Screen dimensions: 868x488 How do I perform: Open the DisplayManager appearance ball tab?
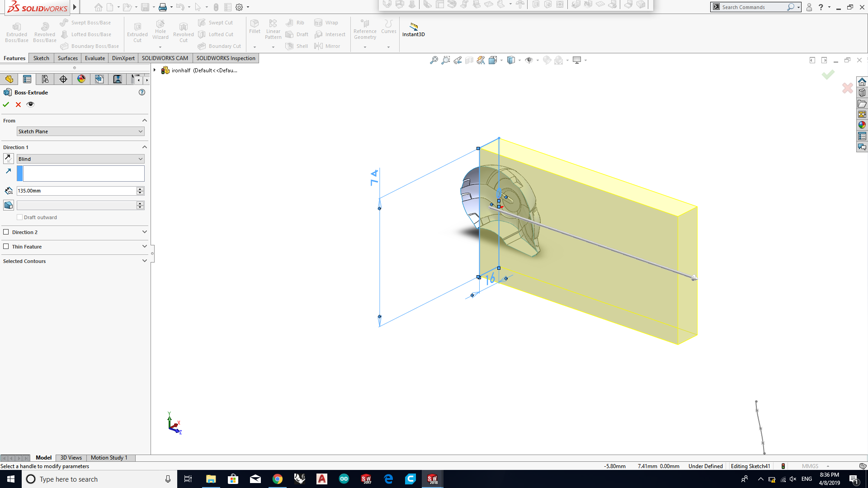tap(81, 79)
